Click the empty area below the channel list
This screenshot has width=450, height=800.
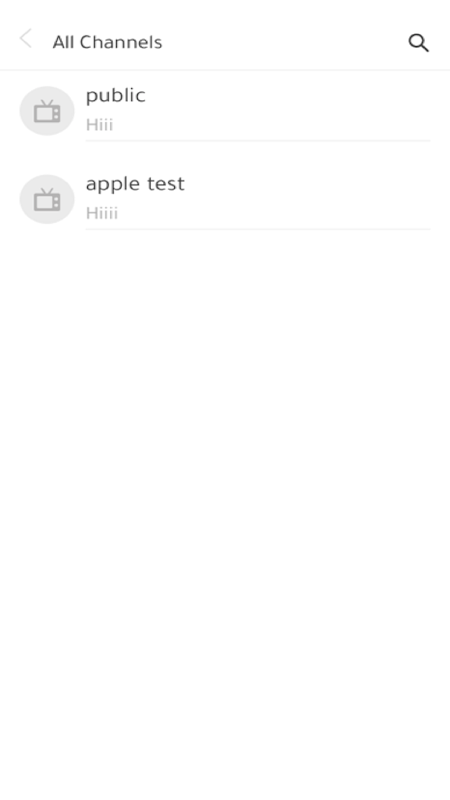click(225, 510)
